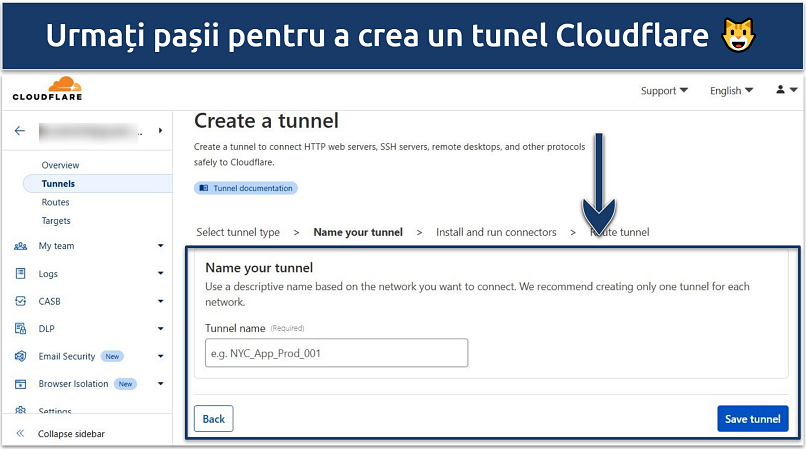
Task: Click the My team menu label
Action: click(56, 246)
